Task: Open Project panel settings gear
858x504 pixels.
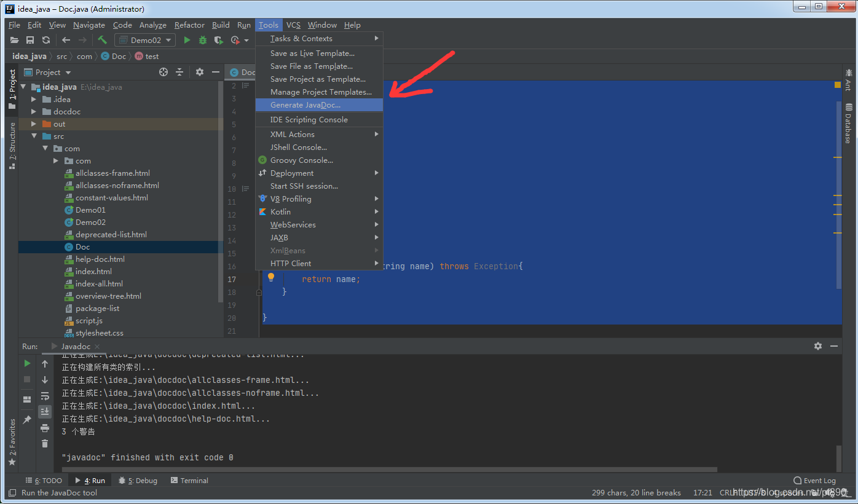Action: coord(200,72)
